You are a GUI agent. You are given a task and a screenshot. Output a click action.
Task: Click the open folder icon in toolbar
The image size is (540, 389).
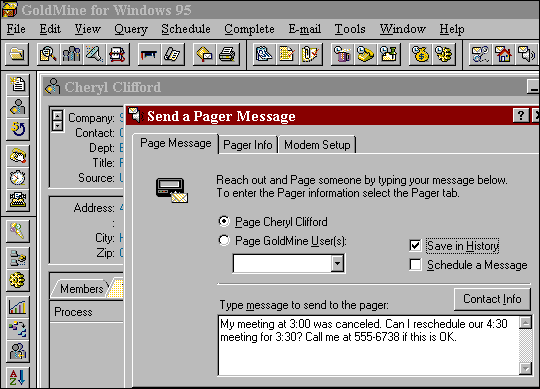pos(17,54)
